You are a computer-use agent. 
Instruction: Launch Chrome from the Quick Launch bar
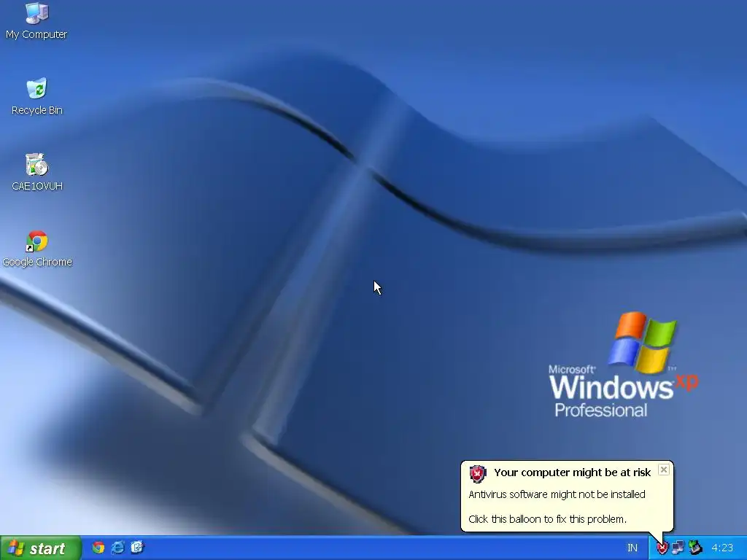coord(98,548)
